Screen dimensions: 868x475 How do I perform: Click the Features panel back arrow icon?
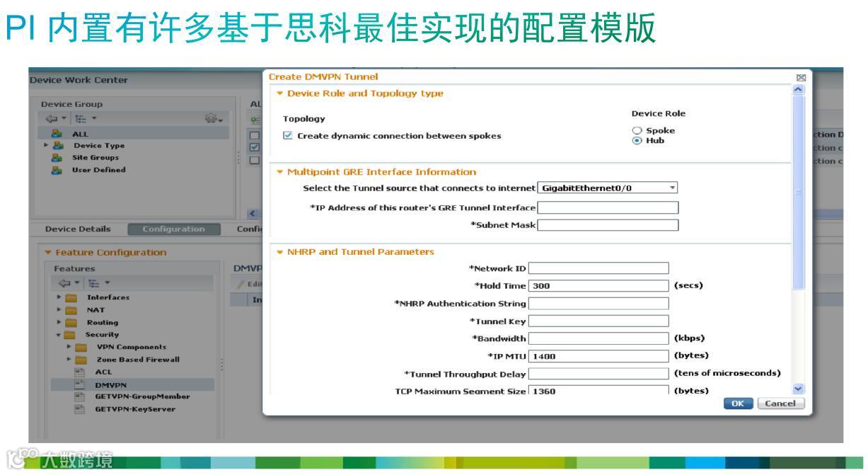click(64, 283)
